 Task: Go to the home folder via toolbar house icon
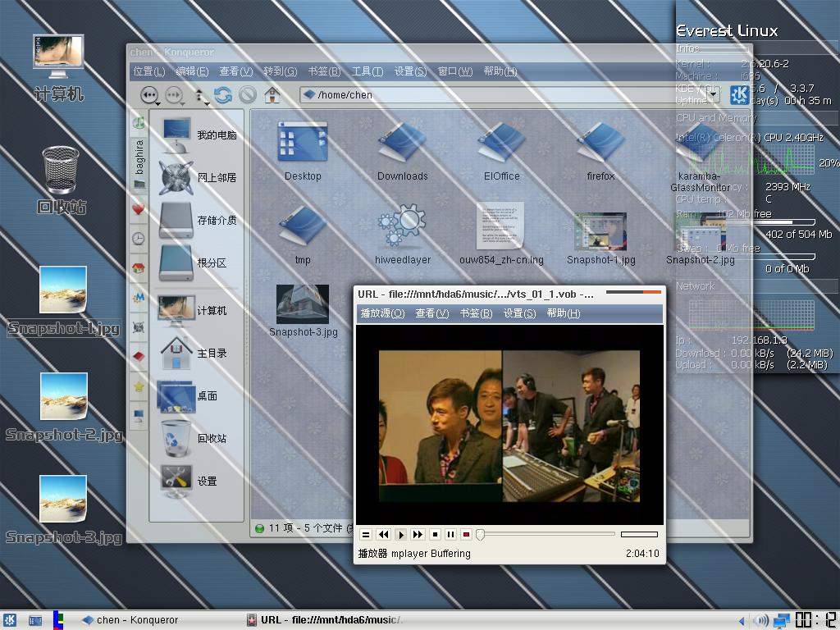pyautogui.click(x=272, y=95)
